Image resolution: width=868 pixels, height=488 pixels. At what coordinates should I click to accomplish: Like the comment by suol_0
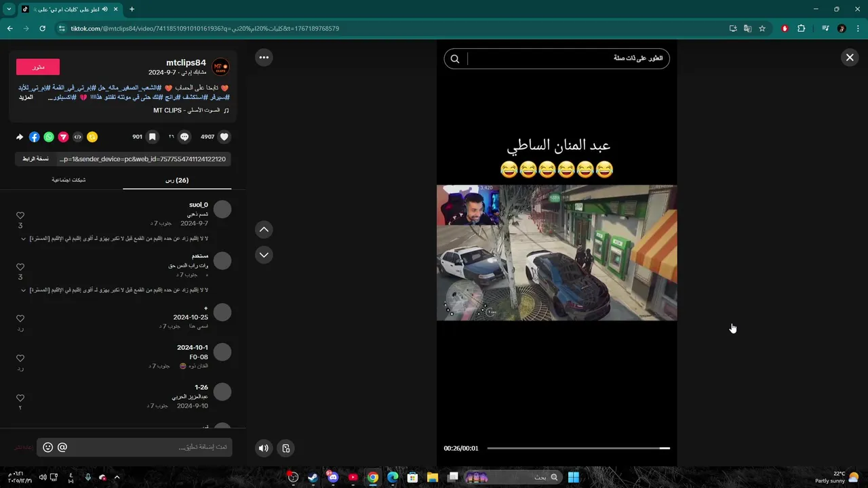20,216
